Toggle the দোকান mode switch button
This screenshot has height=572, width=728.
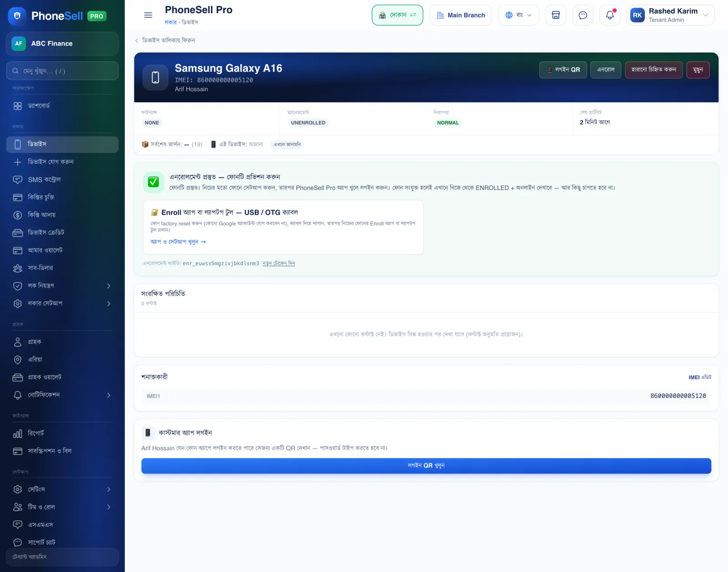397,15
